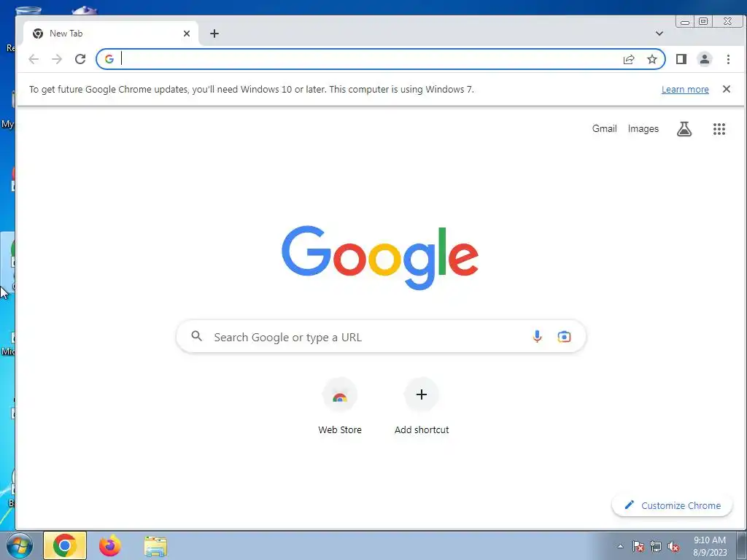Screen dimensions: 747x560
Task: Open Google apps grid
Action: coord(719,129)
